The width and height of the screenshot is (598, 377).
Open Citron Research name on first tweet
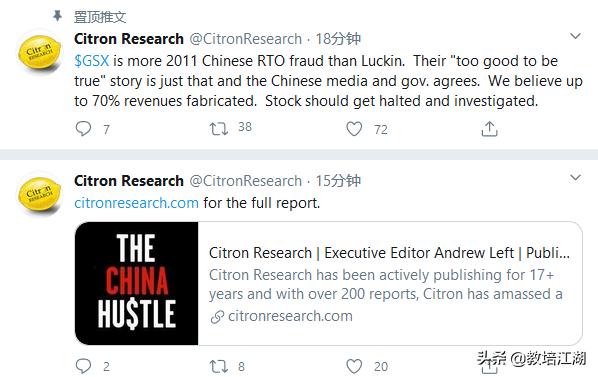(129, 39)
